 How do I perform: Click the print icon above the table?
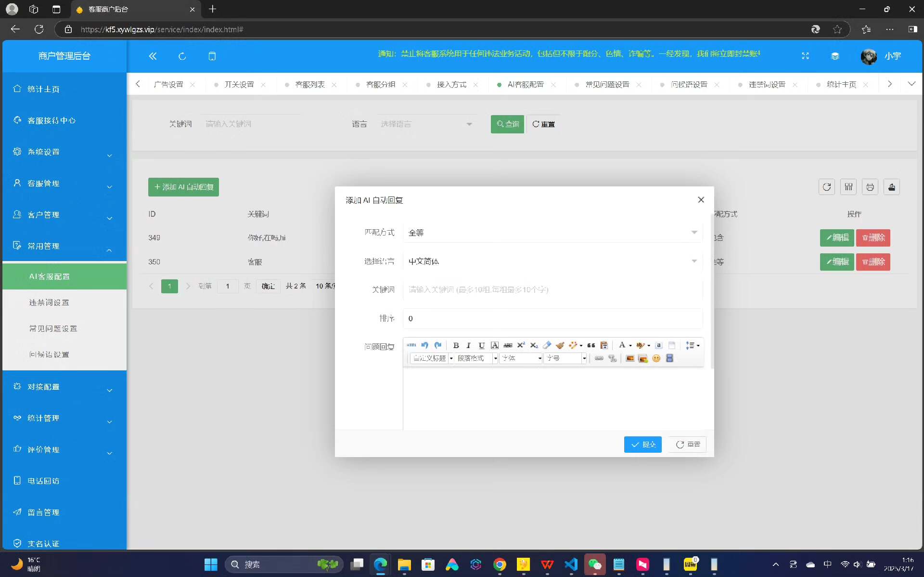[870, 187]
